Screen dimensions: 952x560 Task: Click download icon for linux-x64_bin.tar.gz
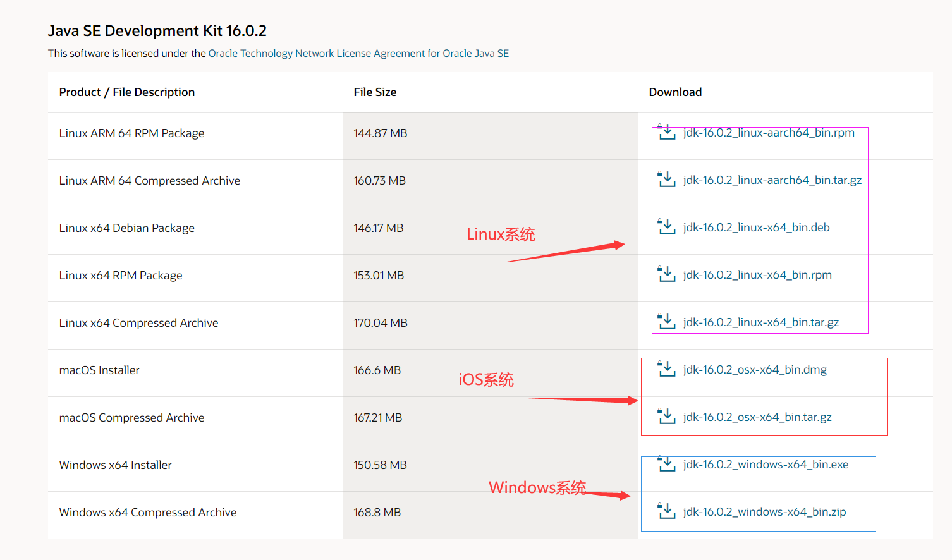tap(666, 322)
